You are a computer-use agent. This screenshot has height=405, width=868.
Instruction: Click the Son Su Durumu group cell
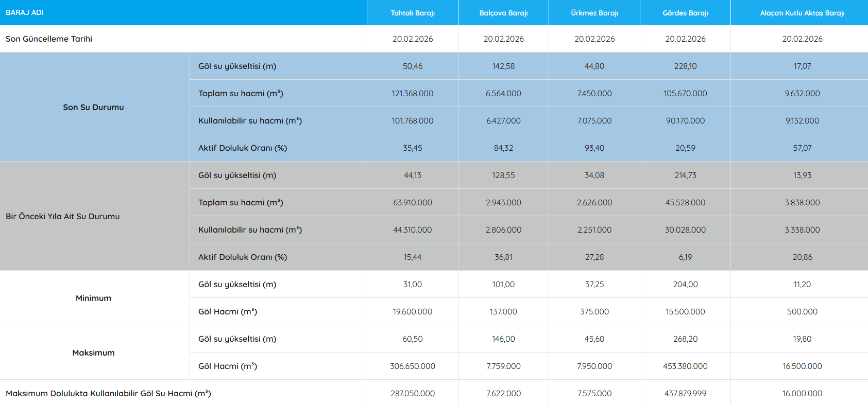(x=93, y=107)
